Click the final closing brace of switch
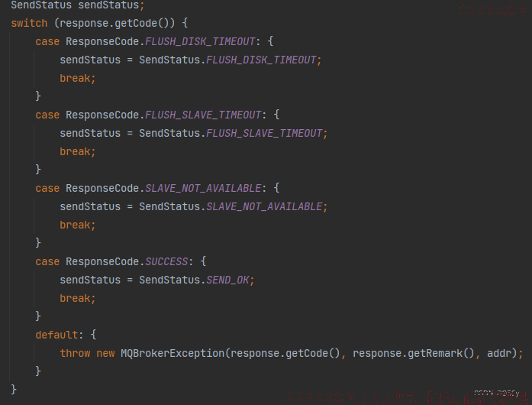 pyautogui.click(x=14, y=390)
